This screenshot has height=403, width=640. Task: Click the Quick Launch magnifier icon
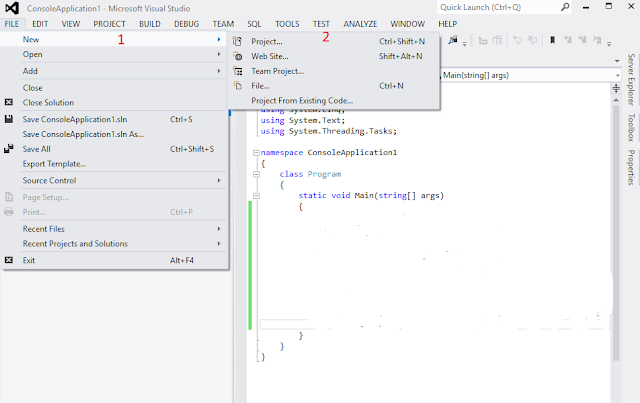pyautogui.click(x=565, y=7)
